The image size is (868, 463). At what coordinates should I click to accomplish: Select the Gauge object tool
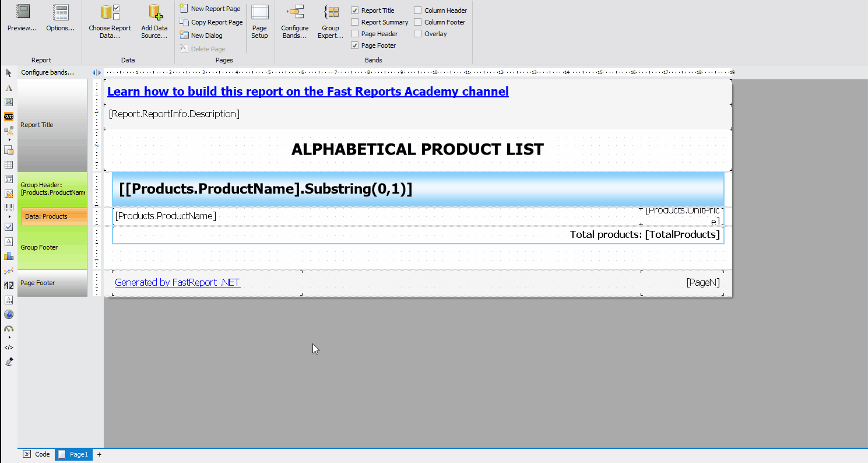9,328
